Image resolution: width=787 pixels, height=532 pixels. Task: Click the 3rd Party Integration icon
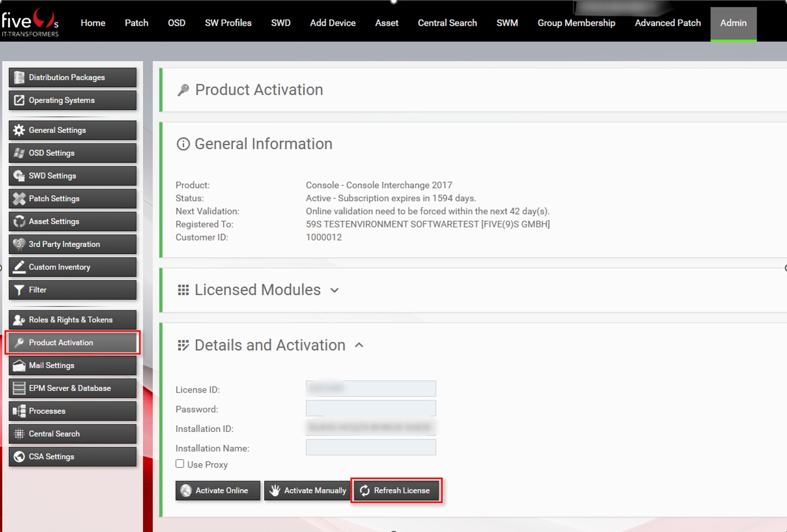pyautogui.click(x=19, y=244)
